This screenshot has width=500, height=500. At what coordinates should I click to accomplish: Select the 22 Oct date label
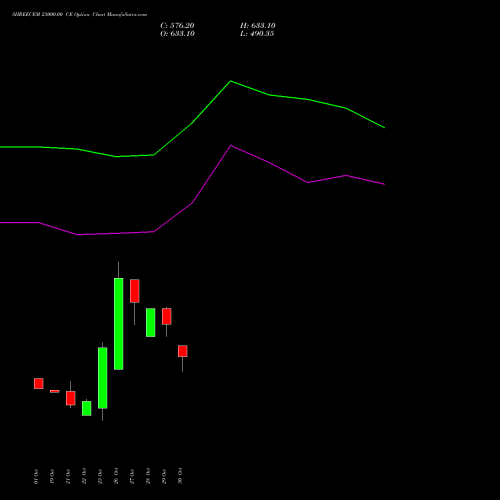pos(84,476)
